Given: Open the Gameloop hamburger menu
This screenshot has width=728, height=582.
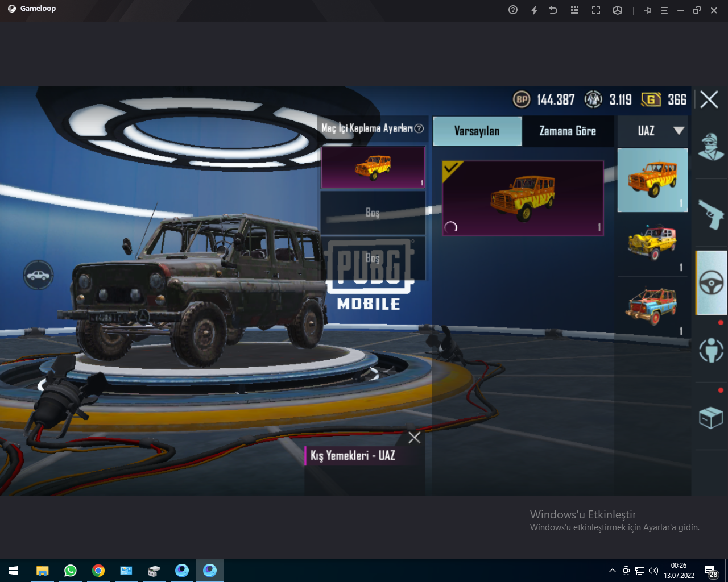Looking at the screenshot, I should click(x=664, y=10).
